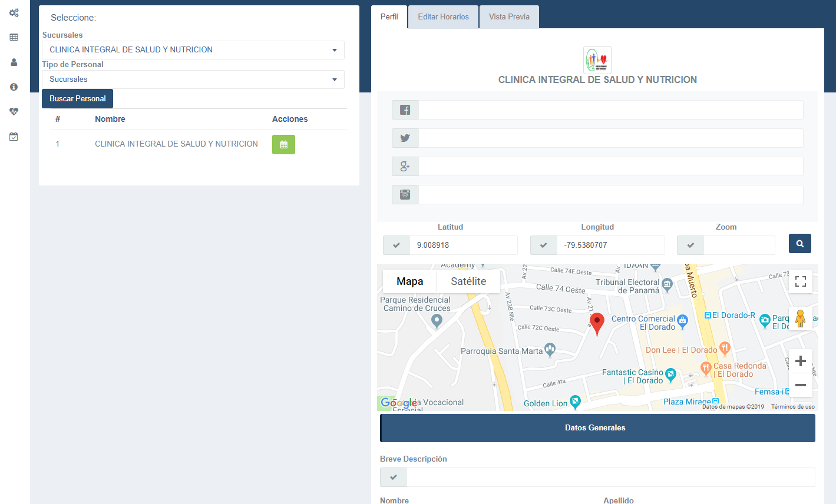Viewport: 836px width, 504px height.
Task: Select the Satélite map type
Action: click(468, 281)
